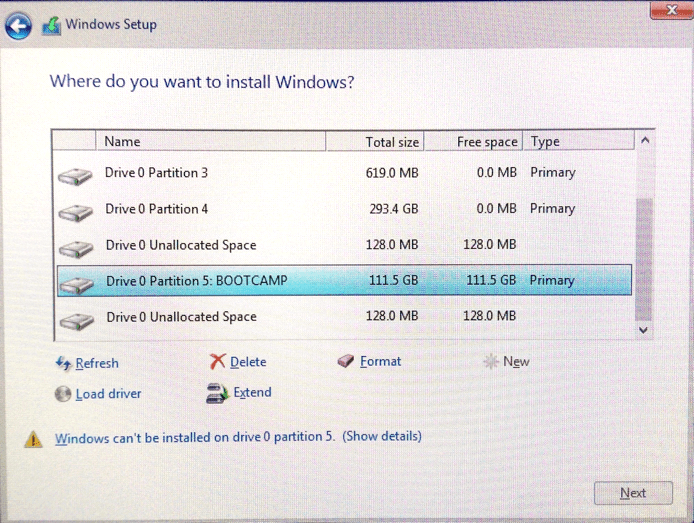Click the partition list scrollbar thumb
Screen dimensions: 694x523
[644, 260]
